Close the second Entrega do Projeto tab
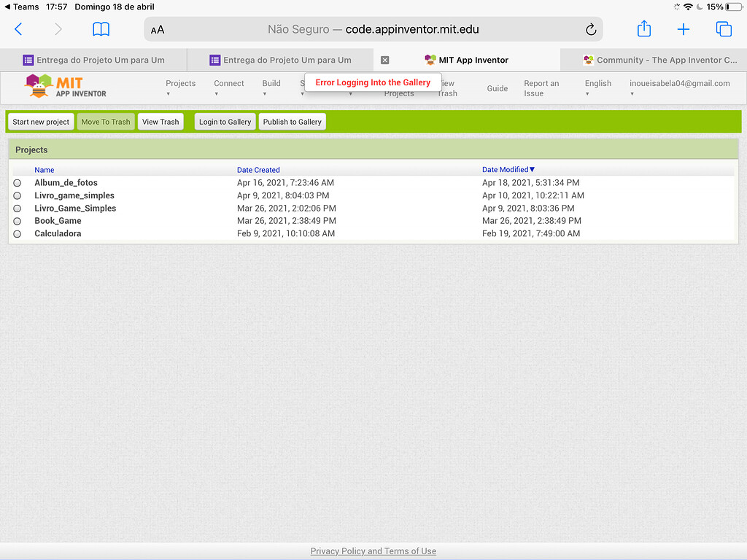 pyautogui.click(x=385, y=59)
